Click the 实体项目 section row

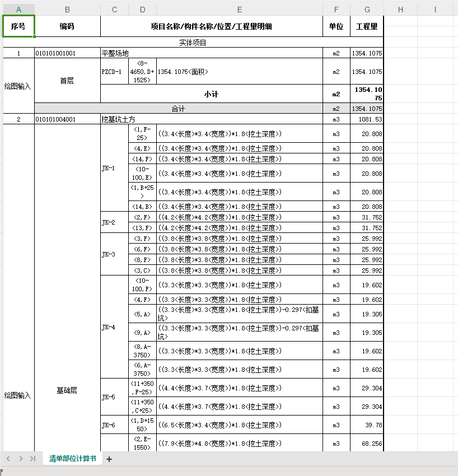tap(193, 43)
